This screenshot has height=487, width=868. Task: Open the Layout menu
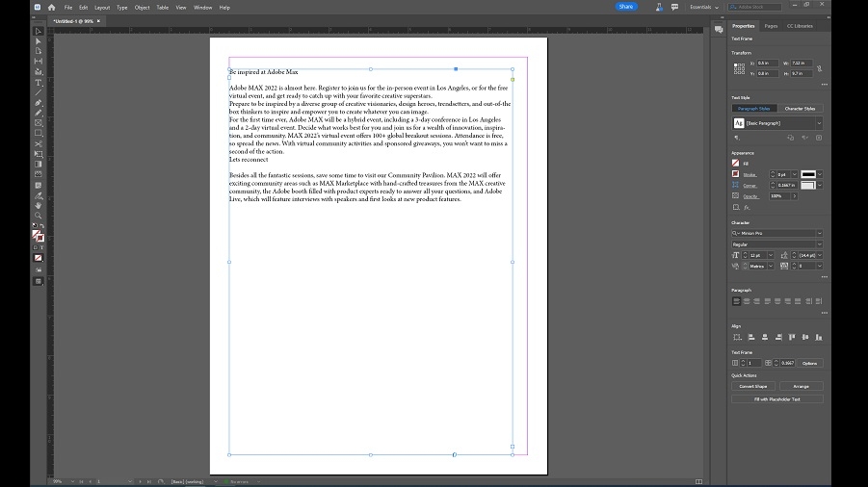click(102, 8)
